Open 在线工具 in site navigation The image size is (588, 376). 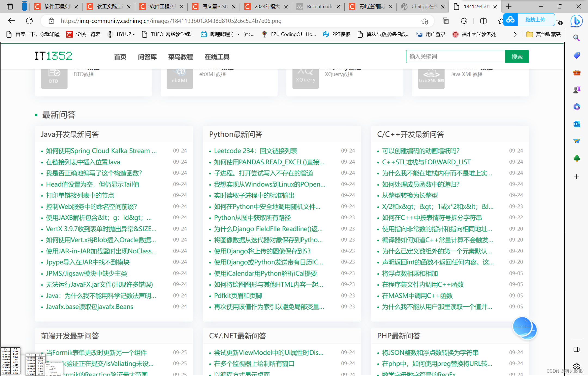click(217, 57)
